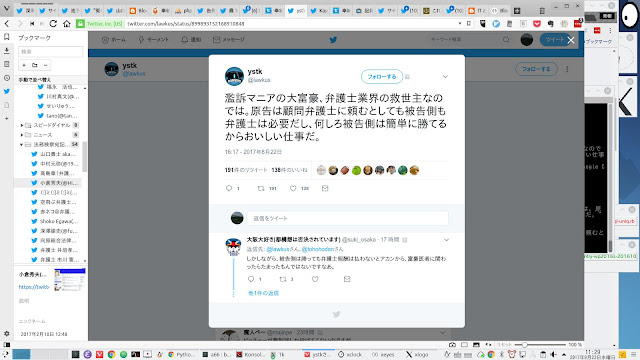
Task: Reload the current Twitter page
Action: point(53,24)
